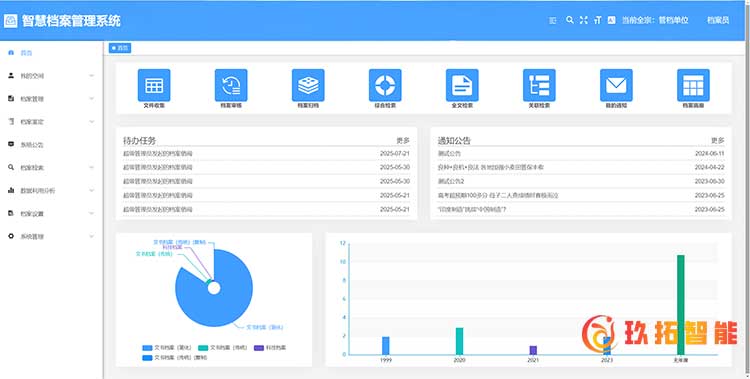Open 系统管理 gear item in sidebar
Viewport: 750px width, 379px height.
(x=51, y=236)
